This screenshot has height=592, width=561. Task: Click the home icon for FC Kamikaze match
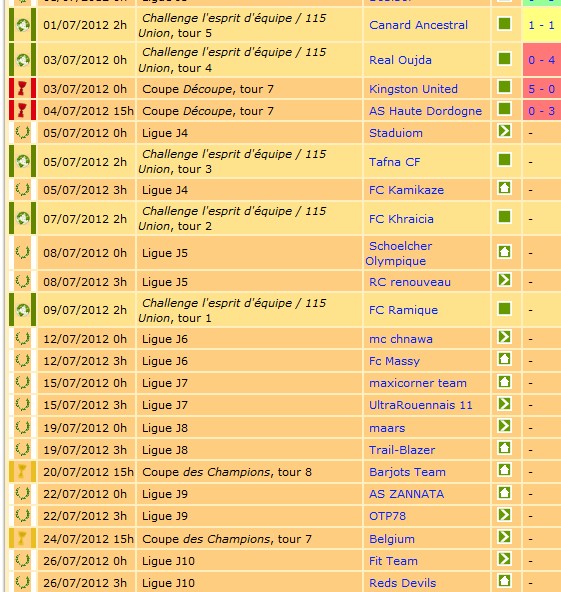click(x=504, y=188)
